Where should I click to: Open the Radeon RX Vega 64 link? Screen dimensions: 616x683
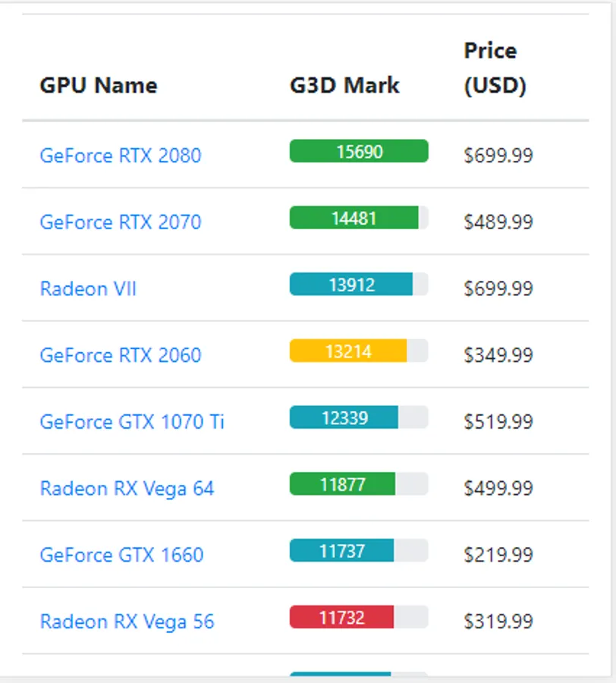[127, 488]
